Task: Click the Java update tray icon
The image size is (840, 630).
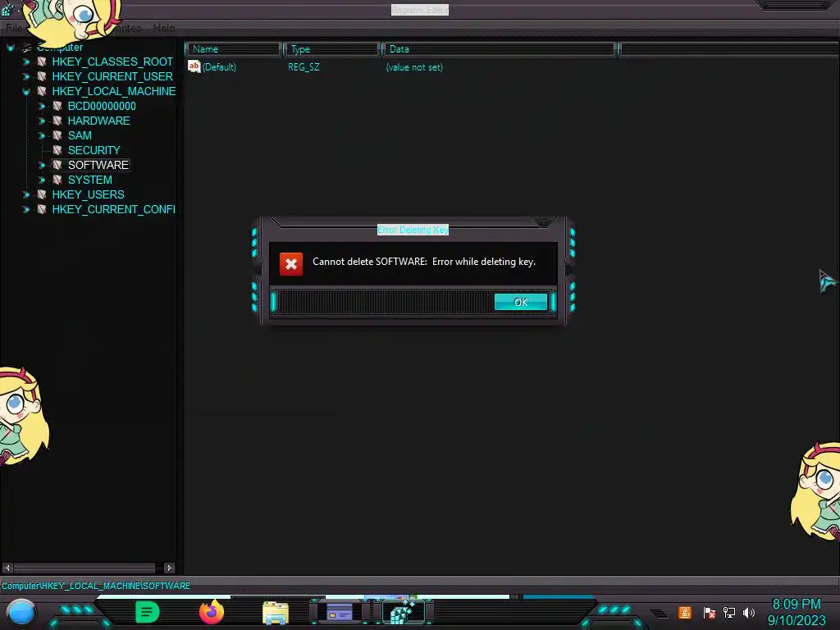Action: 685,612
